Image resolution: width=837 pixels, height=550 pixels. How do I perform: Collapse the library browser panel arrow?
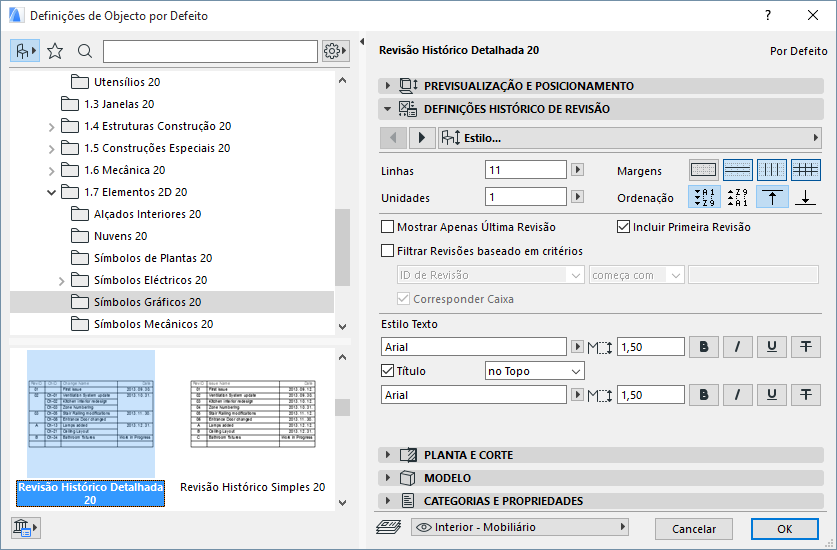[362, 42]
